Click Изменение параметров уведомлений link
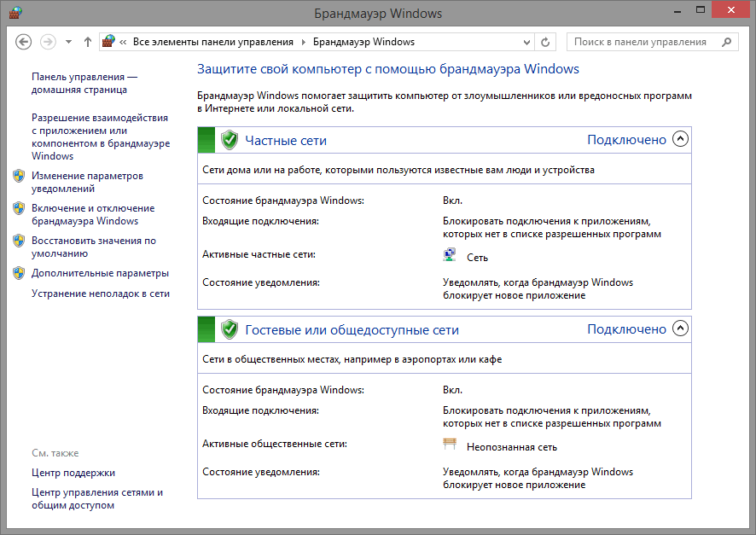756x535 pixels. [x=87, y=182]
